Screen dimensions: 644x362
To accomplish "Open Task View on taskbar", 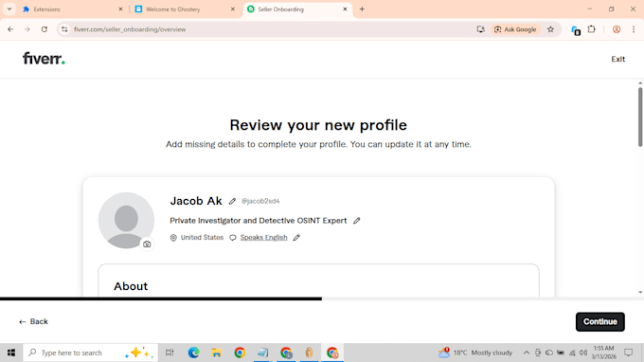I will coord(170,353).
